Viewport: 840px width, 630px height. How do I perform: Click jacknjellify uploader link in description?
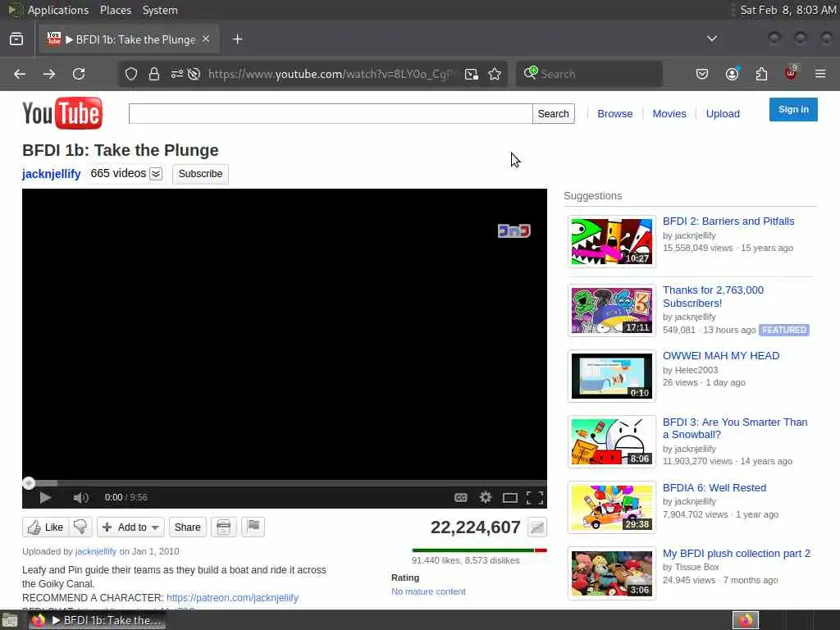(96, 551)
